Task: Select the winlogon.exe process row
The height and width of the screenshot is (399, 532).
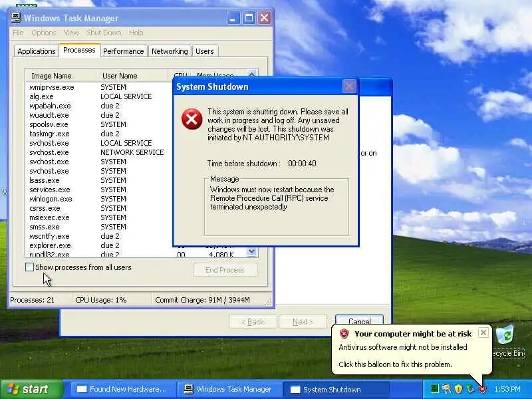Action: [x=98, y=199]
